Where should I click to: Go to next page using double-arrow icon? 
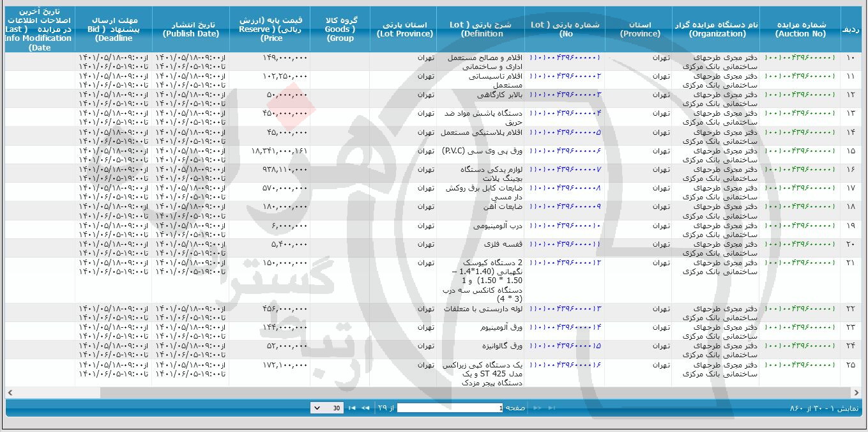tap(365, 408)
